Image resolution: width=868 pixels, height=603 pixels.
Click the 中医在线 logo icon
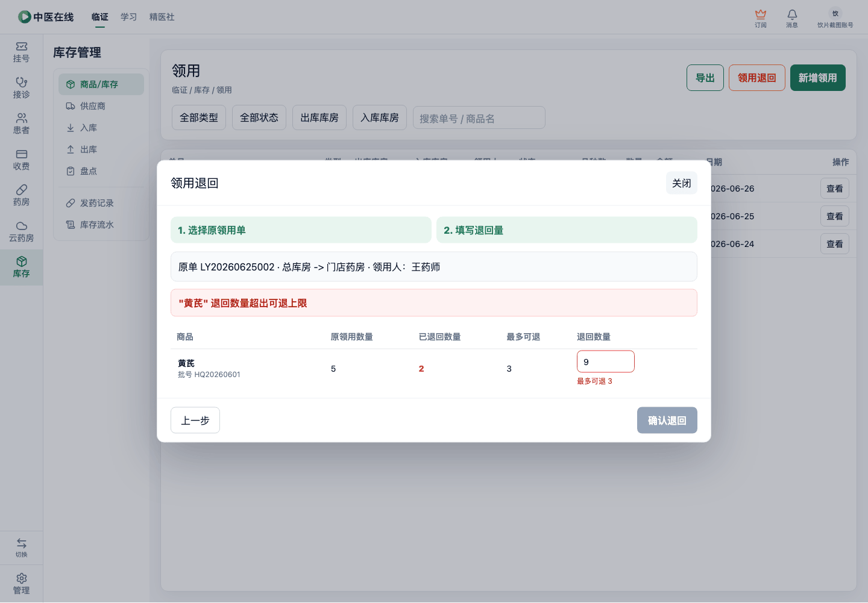[24, 17]
